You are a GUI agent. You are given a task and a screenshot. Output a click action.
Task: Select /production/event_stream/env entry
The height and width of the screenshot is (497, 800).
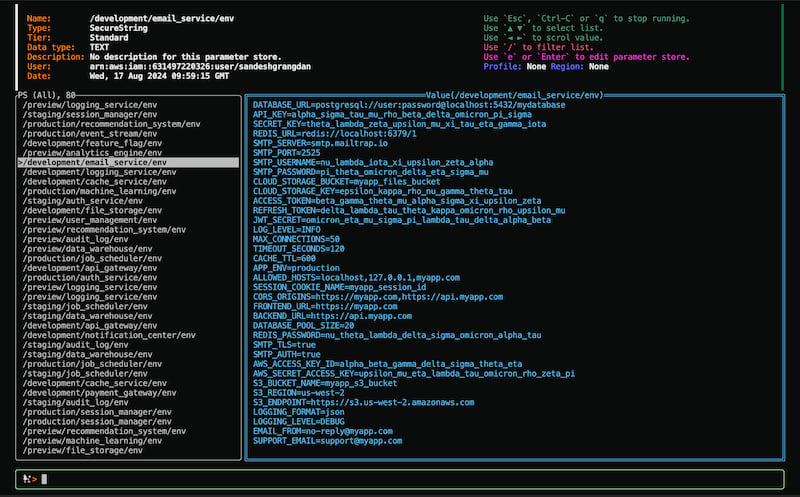pos(90,134)
